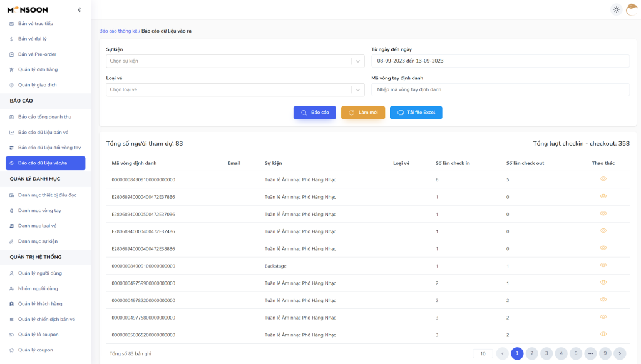The width and height of the screenshot is (641, 364).
Task: Open the 'Chọn loại vé' ticket type dropdown
Action: (235, 89)
